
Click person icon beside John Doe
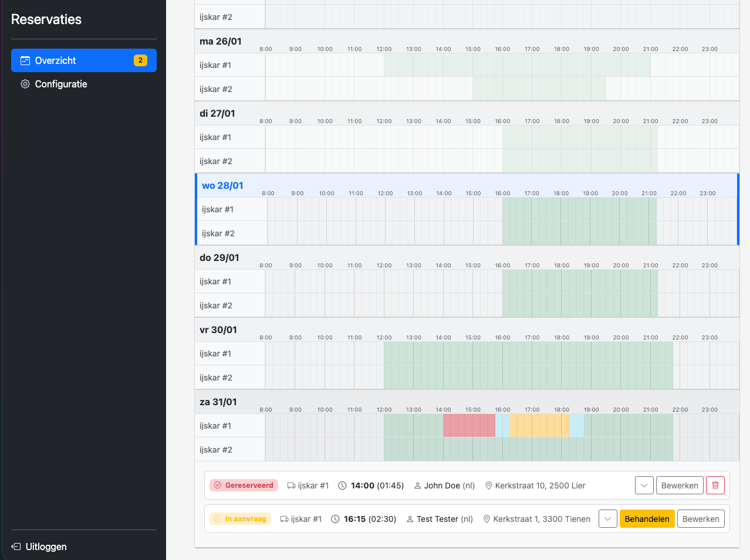tap(418, 486)
